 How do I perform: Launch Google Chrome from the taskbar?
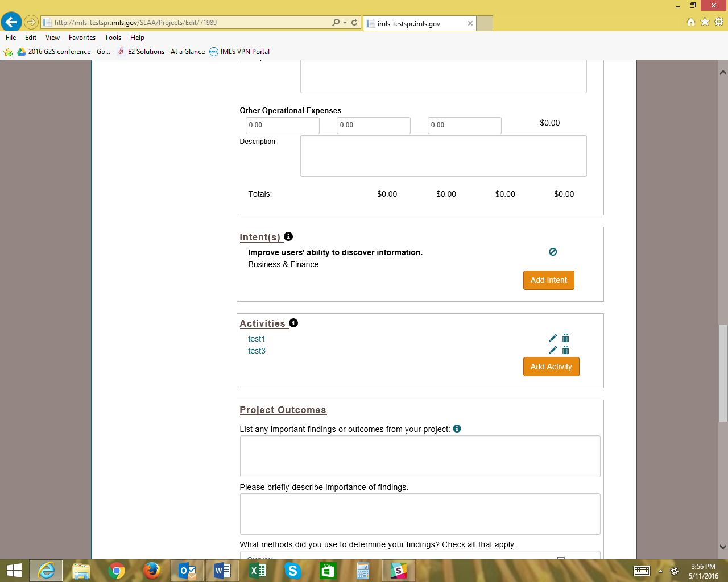tap(117, 571)
